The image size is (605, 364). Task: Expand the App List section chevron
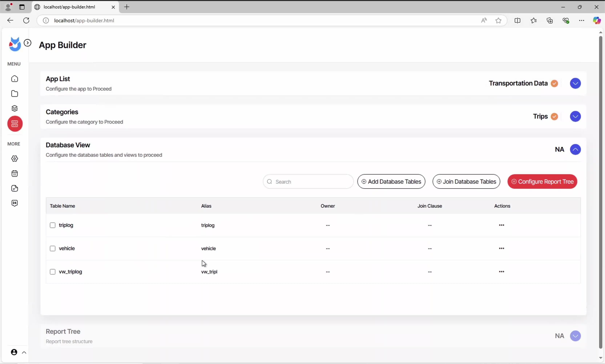(x=575, y=83)
